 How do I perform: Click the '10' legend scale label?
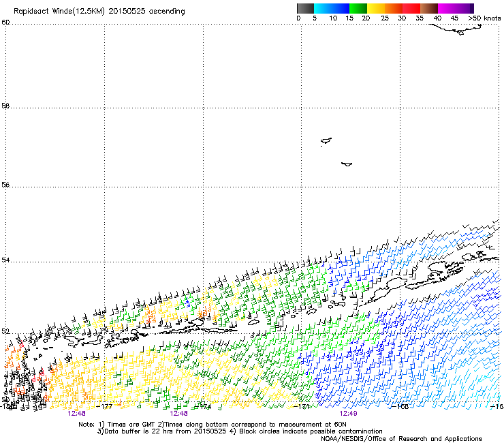click(x=333, y=18)
